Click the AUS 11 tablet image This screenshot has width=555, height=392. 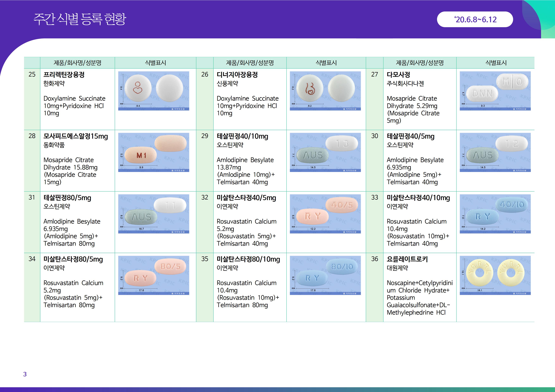[153, 214]
